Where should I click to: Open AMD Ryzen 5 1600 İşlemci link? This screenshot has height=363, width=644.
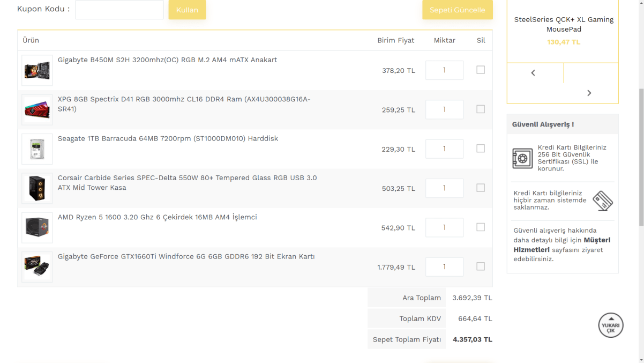point(157,217)
